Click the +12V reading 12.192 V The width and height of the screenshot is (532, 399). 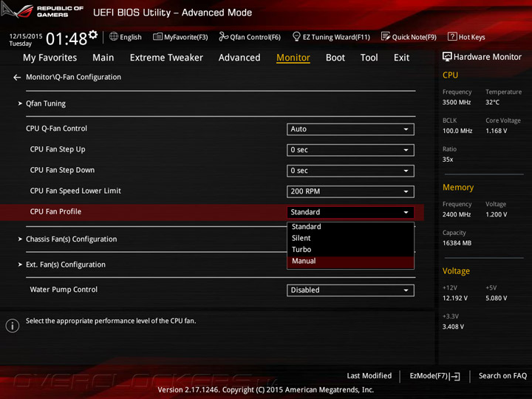pos(454,299)
